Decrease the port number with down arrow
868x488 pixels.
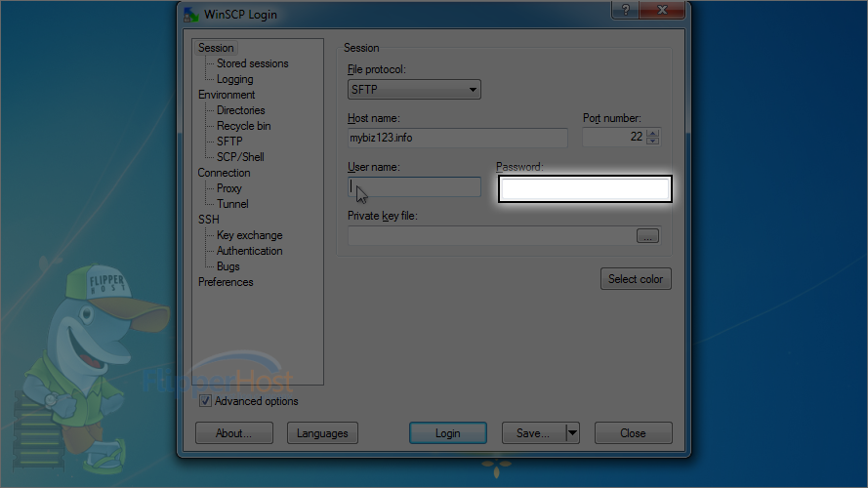(x=652, y=142)
